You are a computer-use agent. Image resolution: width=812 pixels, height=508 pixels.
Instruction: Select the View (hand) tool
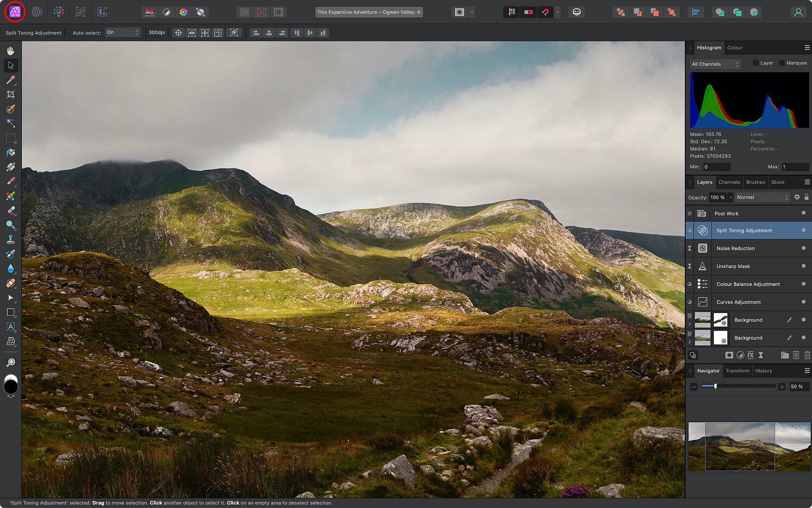tap(11, 51)
